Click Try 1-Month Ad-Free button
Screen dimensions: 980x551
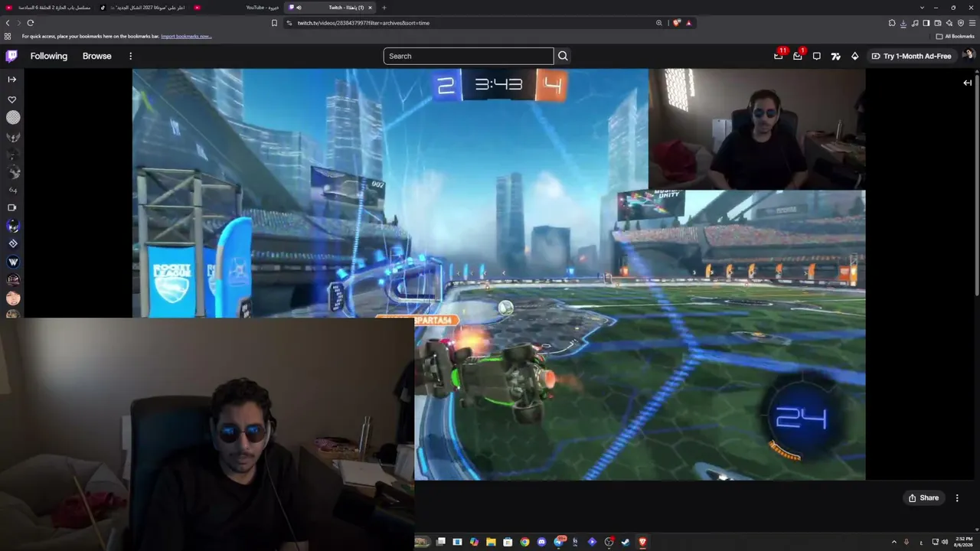click(x=911, y=56)
